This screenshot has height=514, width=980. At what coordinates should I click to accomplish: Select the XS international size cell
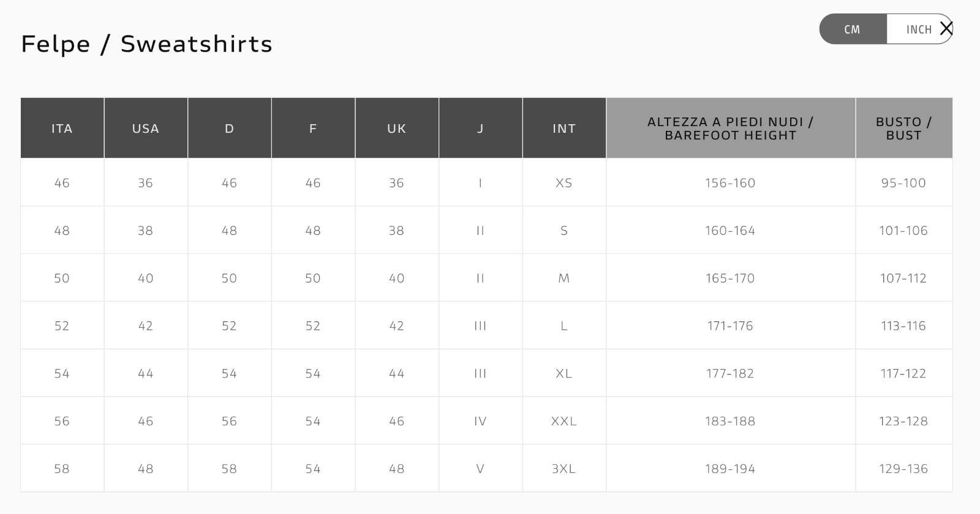[564, 183]
